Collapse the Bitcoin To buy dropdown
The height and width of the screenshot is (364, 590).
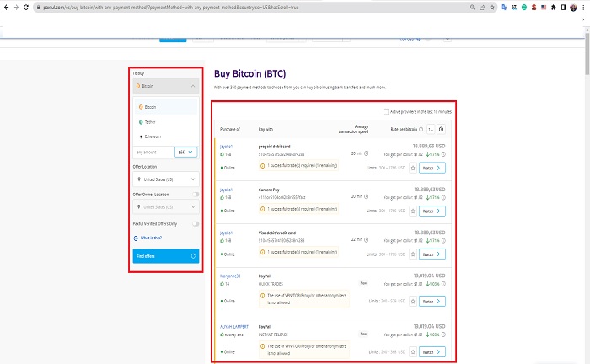coord(165,86)
